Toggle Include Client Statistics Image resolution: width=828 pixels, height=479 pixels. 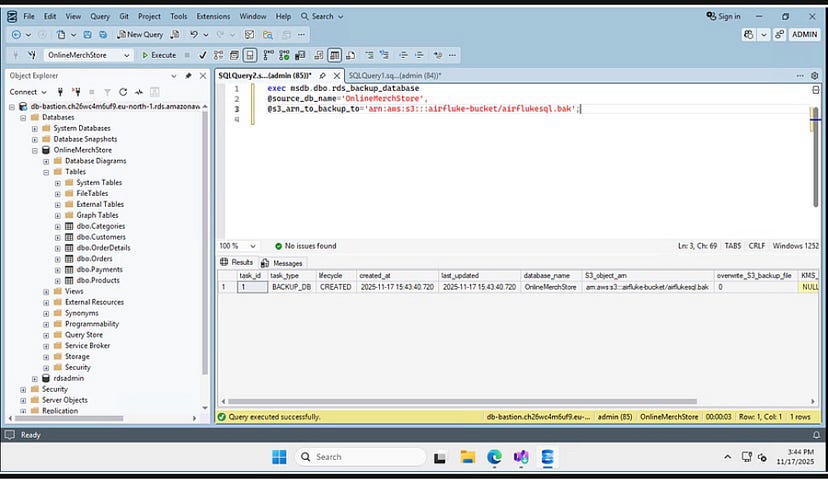pos(300,55)
